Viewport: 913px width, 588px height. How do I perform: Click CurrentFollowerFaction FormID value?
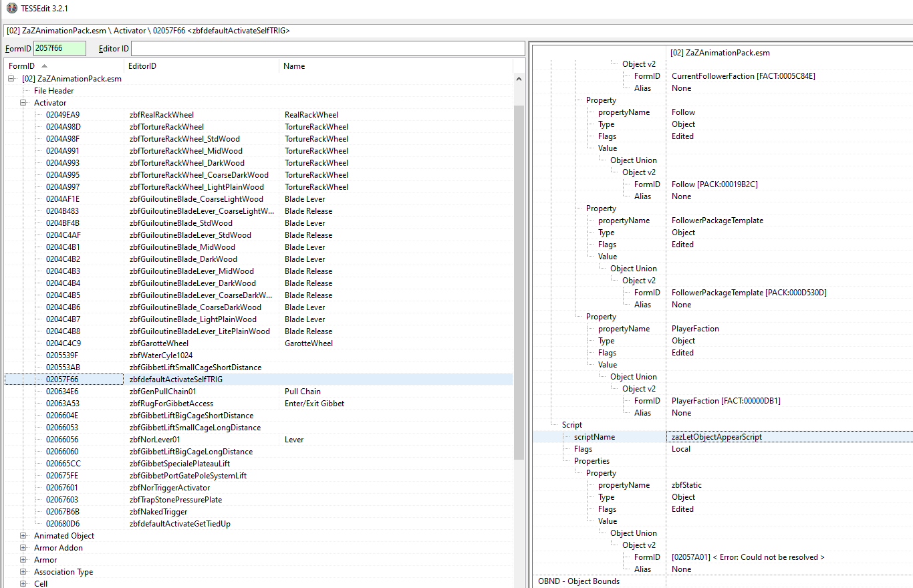point(743,76)
